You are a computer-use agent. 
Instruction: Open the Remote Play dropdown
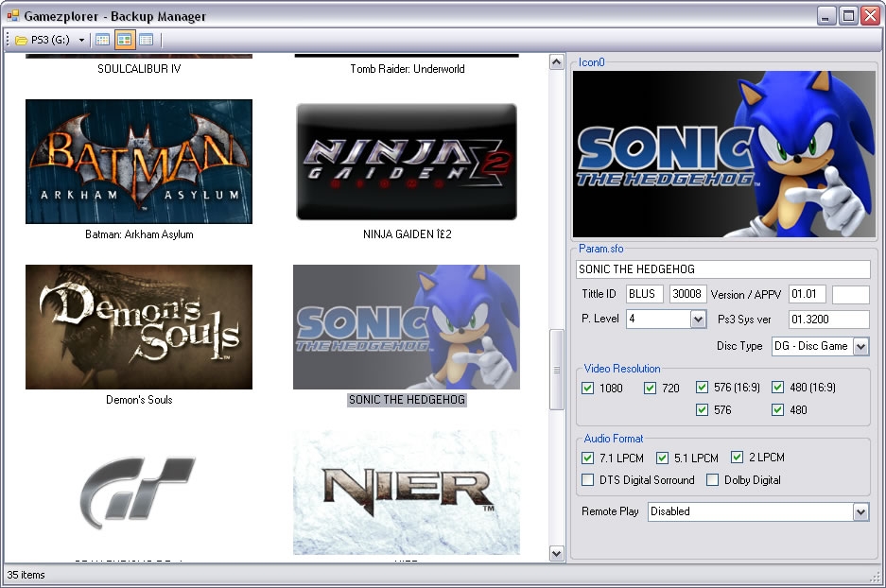coord(860,511)
